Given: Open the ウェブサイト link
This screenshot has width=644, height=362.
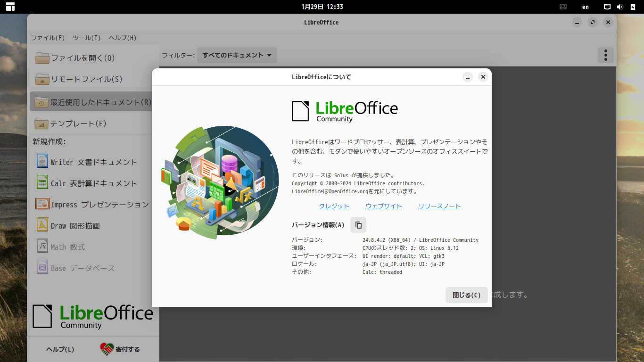Looking at the screenshot, I should coord(384,206).
